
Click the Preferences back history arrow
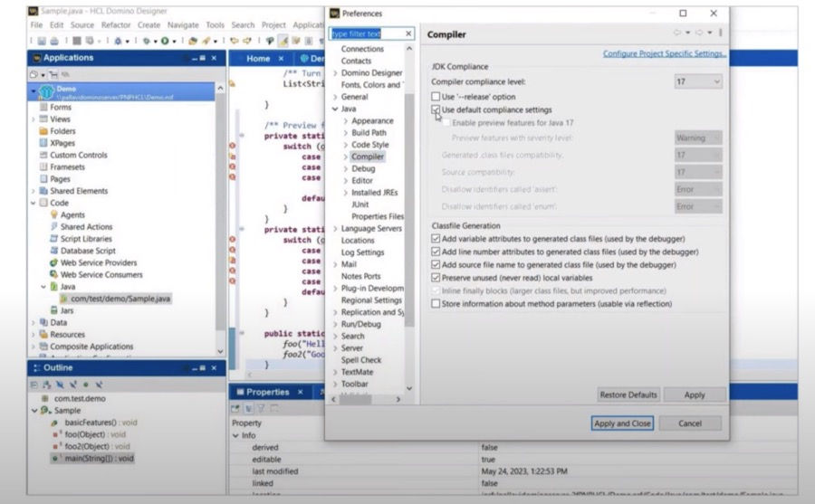point(677,33)
